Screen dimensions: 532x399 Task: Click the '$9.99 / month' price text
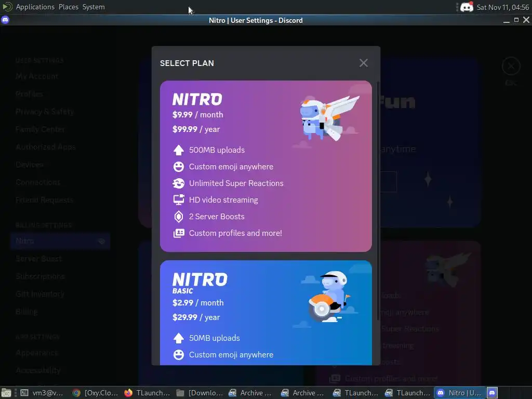tap(198, 115)
